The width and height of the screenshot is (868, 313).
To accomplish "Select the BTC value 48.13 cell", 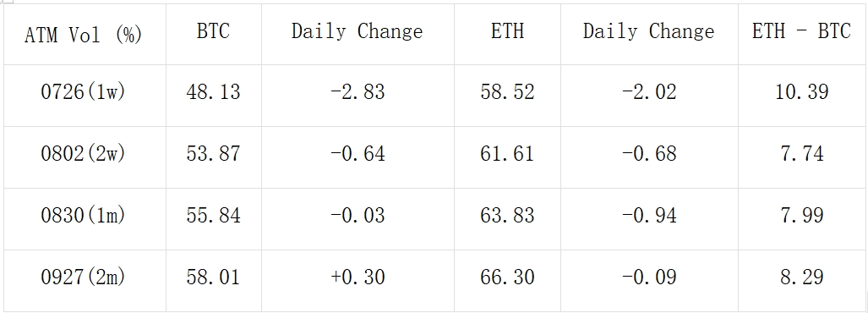I will coord(214,96).
